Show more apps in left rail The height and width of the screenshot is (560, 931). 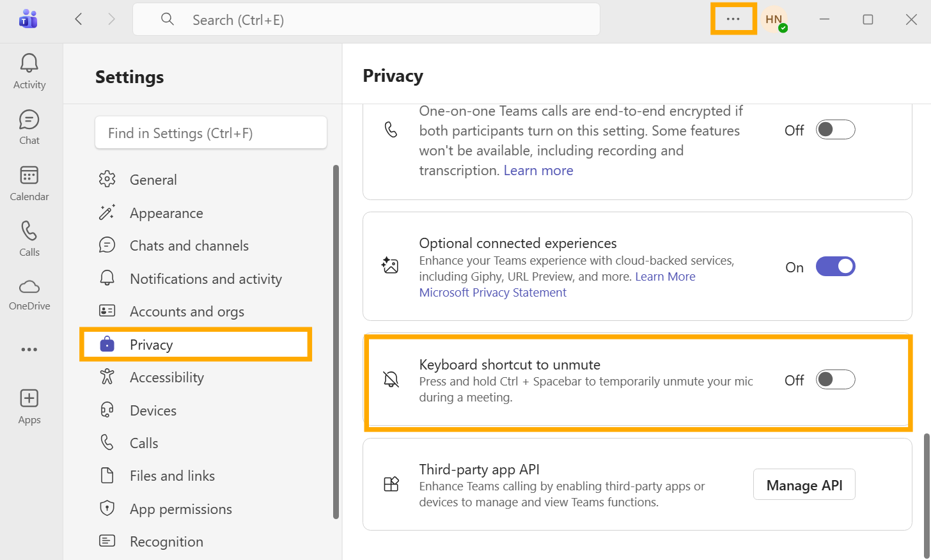tap(29, 350)
